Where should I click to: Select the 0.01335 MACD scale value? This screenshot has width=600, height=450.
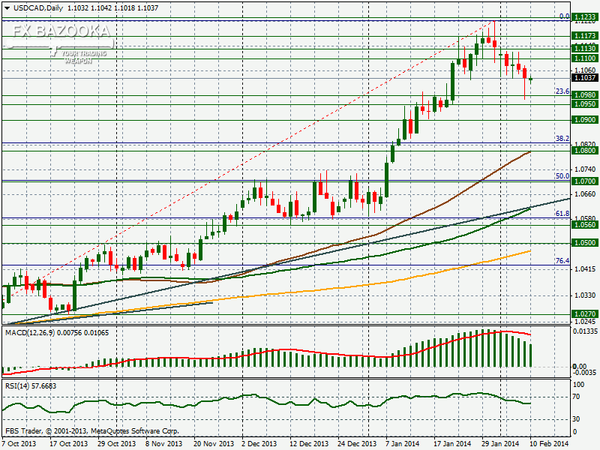coord(585,331)
